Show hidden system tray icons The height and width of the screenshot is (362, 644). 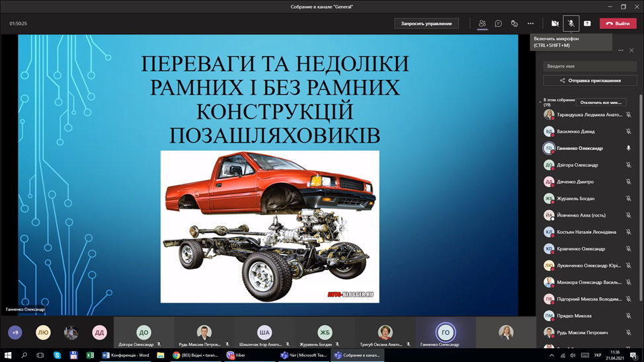[551, 355]
